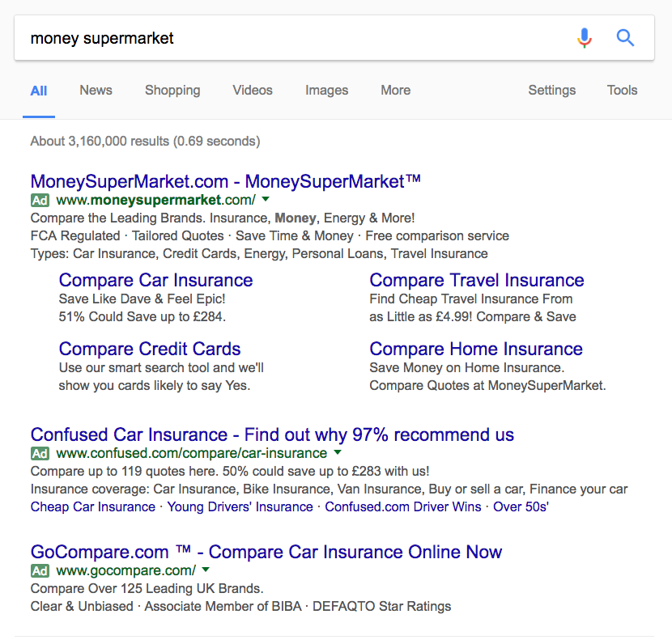Click the voice search microphone icon
Screen dimensions: 672x644
pyautogui.click(x=585, y=38)
